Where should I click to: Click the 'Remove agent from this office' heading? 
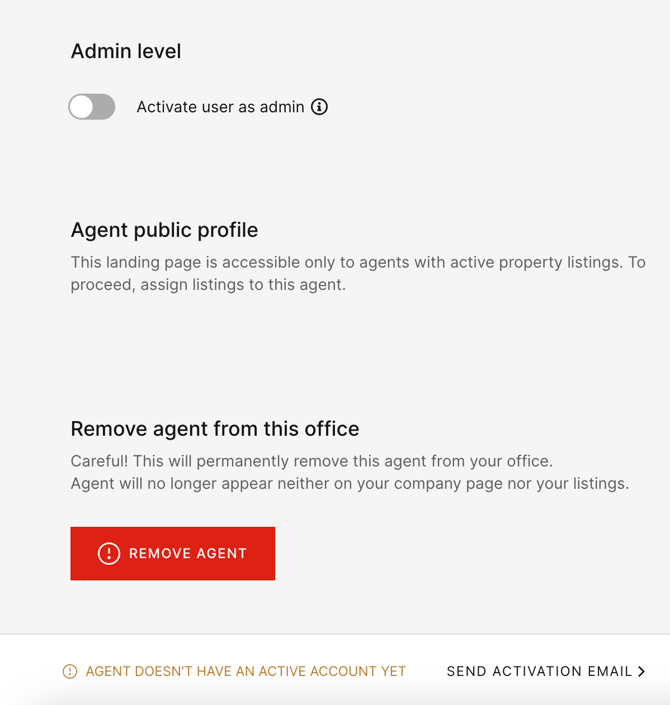[215, 429]
